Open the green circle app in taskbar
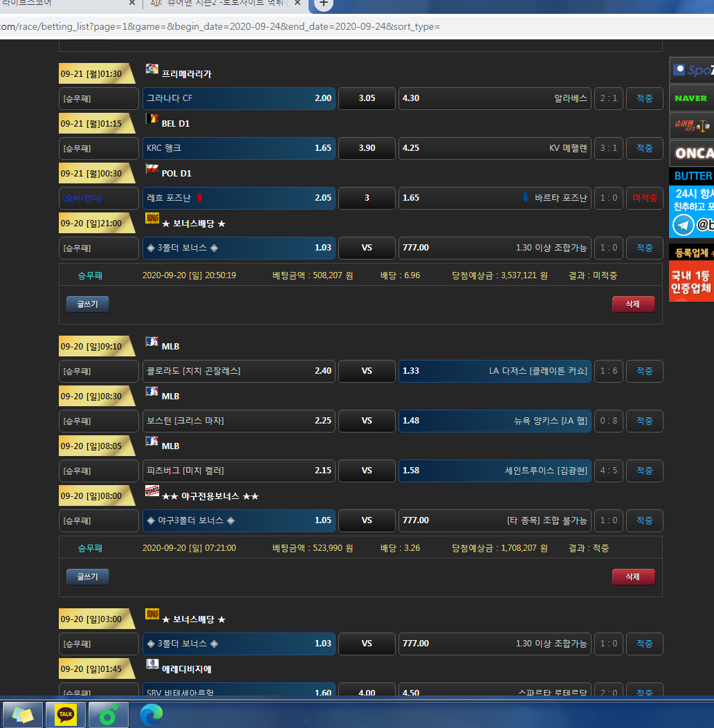 (108, 714)
